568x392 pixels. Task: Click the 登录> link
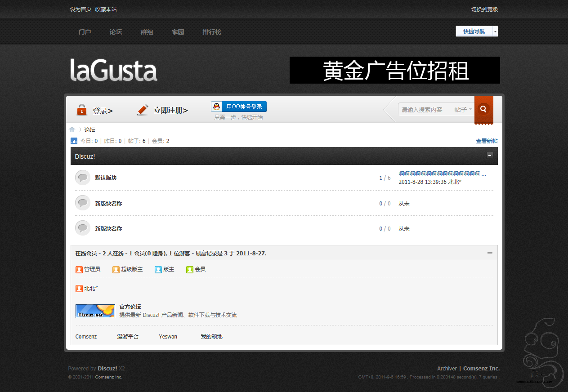click(x=103, y=111)
